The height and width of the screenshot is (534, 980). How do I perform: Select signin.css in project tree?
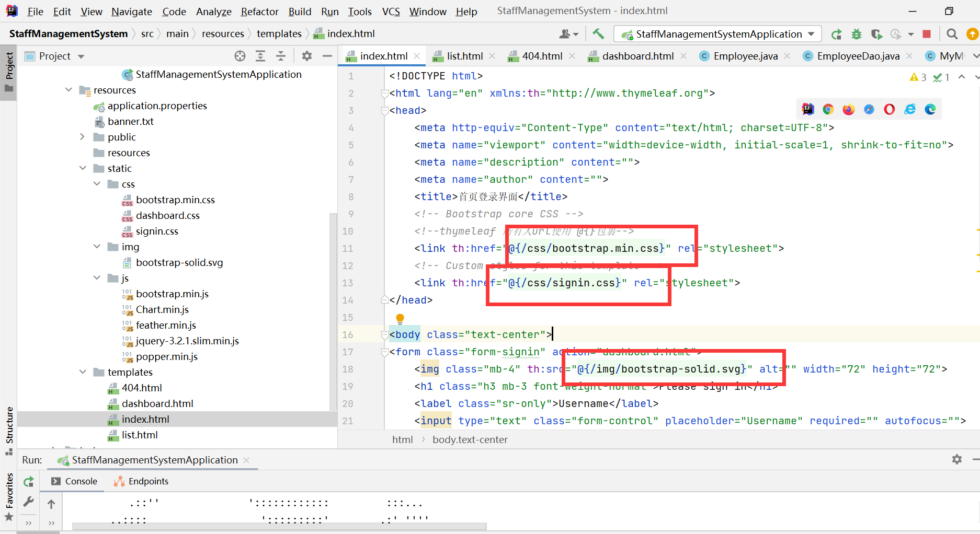click(x=157, y=231)
